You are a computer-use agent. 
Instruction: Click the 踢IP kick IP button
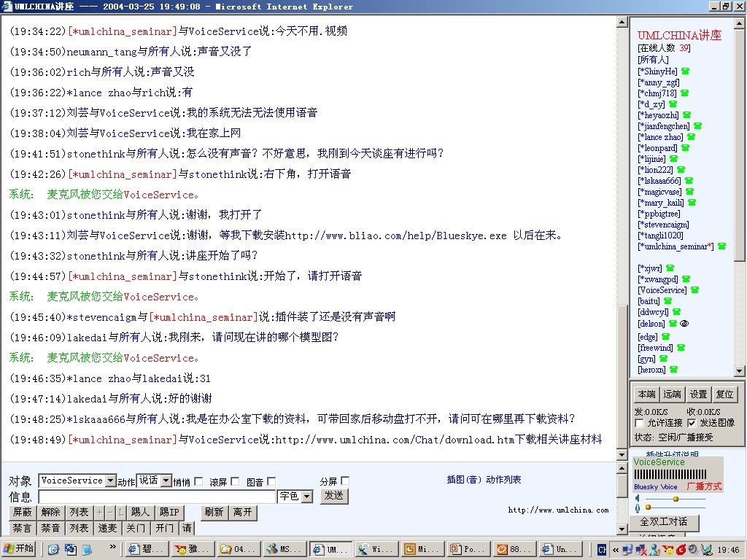[x=169, y=513]
